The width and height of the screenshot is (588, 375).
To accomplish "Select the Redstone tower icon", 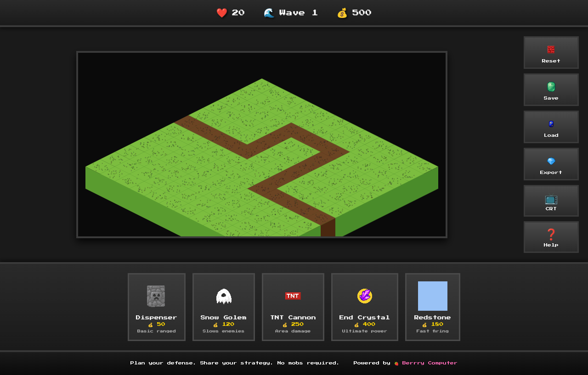I will click(x=432, y=296).
